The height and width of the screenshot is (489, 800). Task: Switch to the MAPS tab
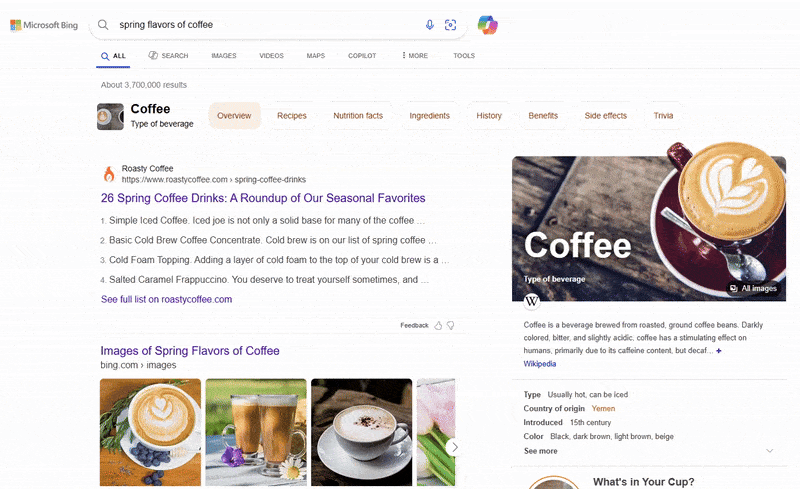point(316,55)
